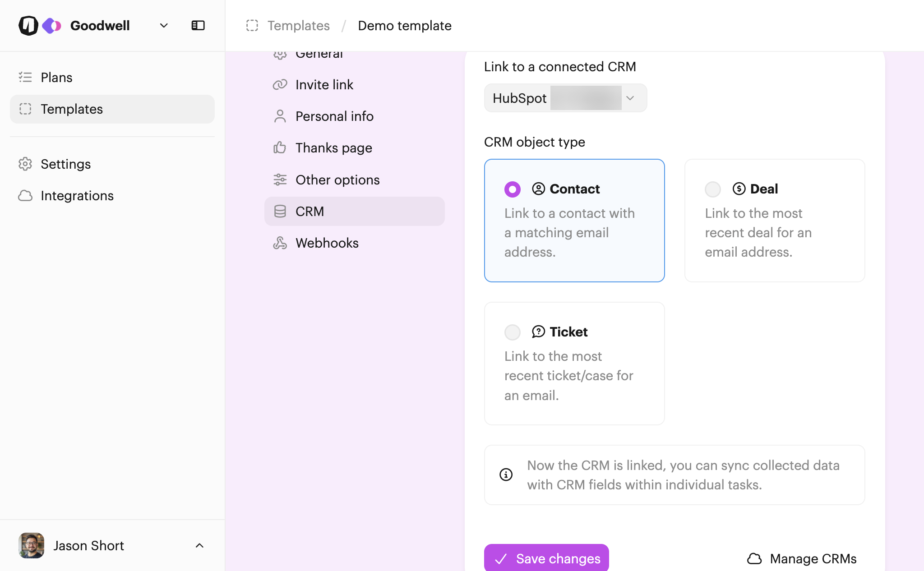Click the Templates breadcrumb link
The image size is (924, 571).
click(298, 26)
